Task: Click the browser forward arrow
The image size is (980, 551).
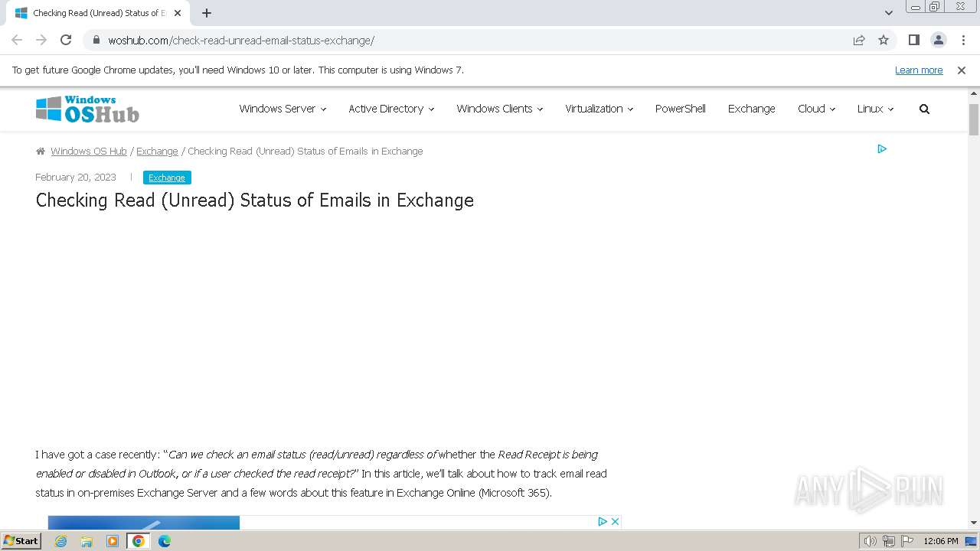Action: pyautogui.click(x=41, y=40)
